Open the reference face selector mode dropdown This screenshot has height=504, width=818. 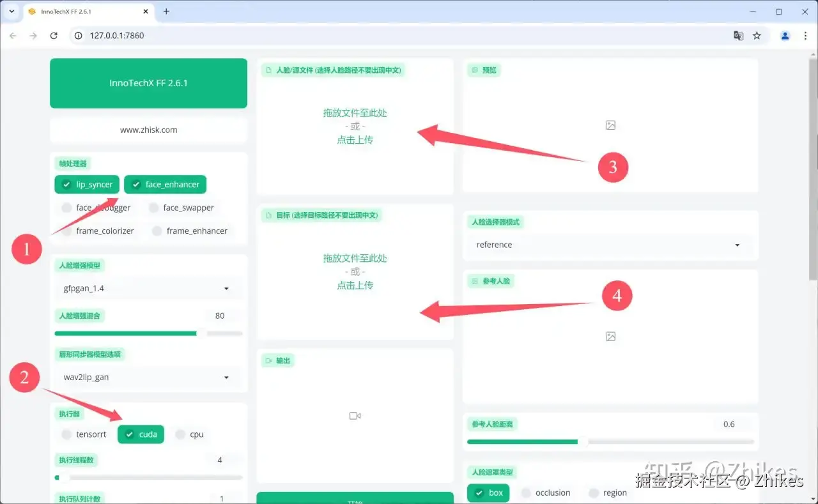pos(610,245)
